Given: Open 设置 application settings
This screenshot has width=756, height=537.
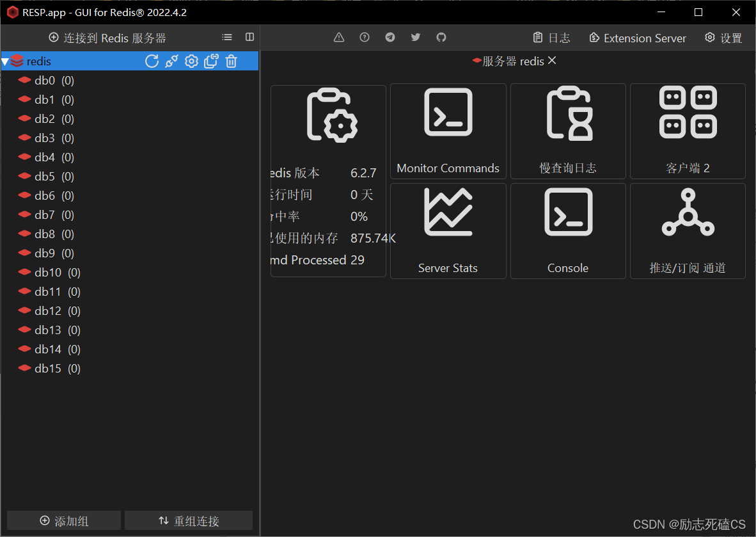Looking at the screenshot, I should click(723, 38).
